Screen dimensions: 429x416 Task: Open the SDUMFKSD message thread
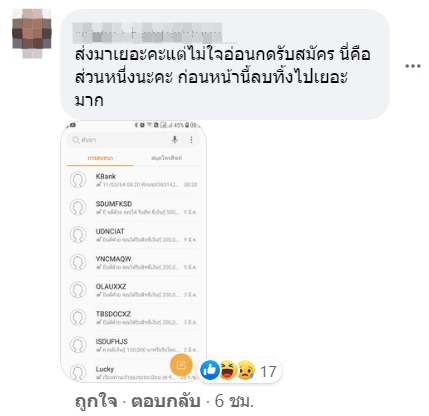click(x=133, y=207)
